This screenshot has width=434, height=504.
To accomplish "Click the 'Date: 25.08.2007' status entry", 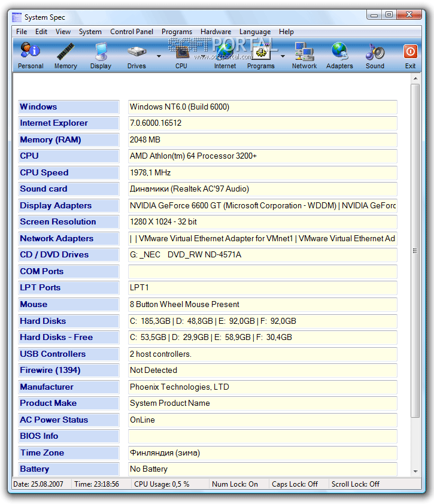I will click(x=38, y=484).
